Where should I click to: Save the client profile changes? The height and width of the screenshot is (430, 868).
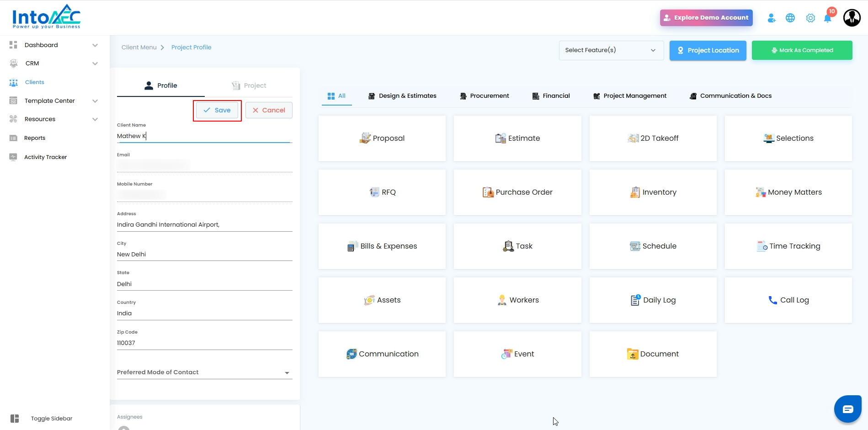click(217, 110)
